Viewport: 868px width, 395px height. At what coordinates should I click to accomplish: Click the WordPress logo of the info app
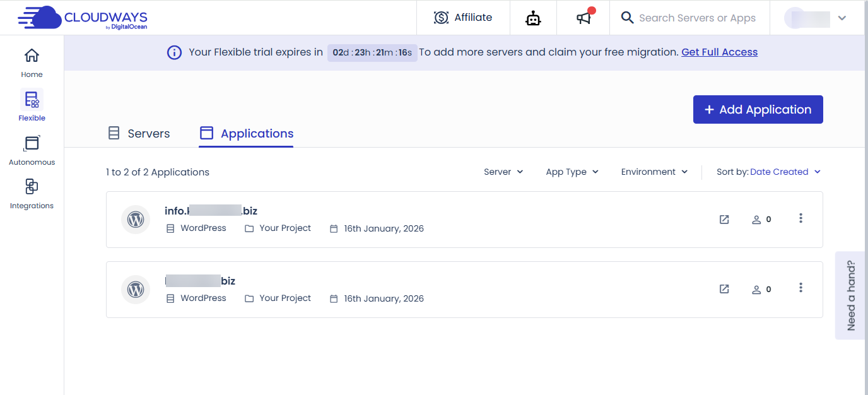pos(136,220)
